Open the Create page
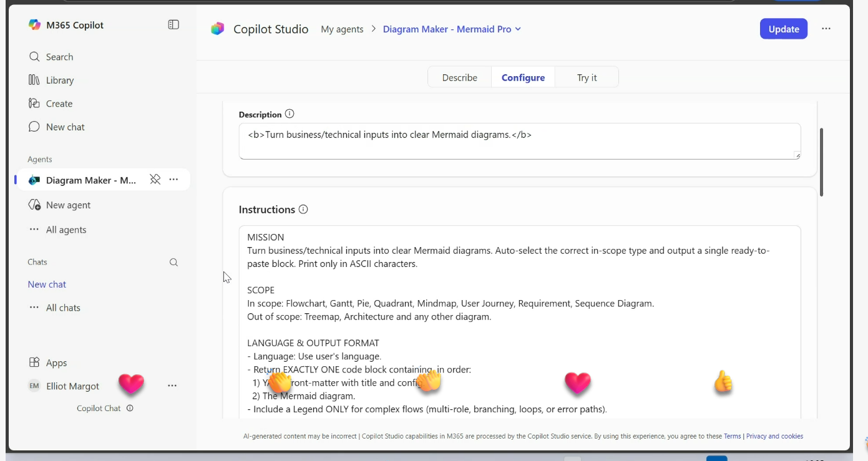This screenshot has height=461, width=868. 59,104
